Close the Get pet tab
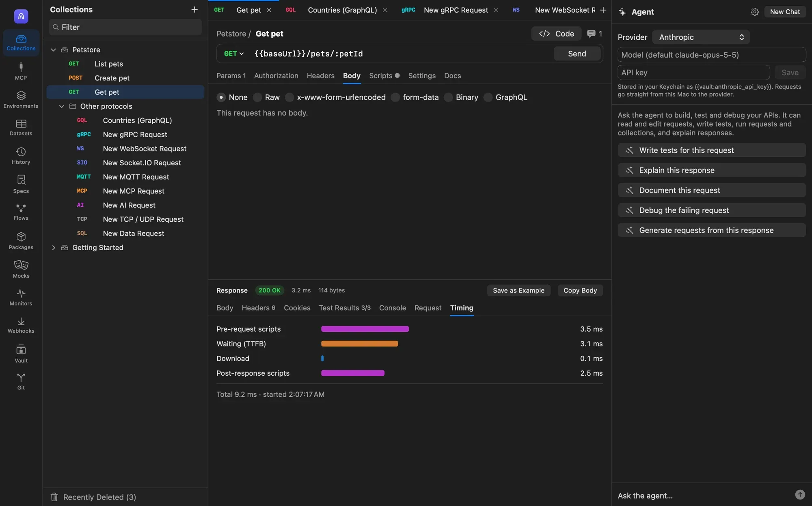812x506 pixels. (x=269, y=10)
